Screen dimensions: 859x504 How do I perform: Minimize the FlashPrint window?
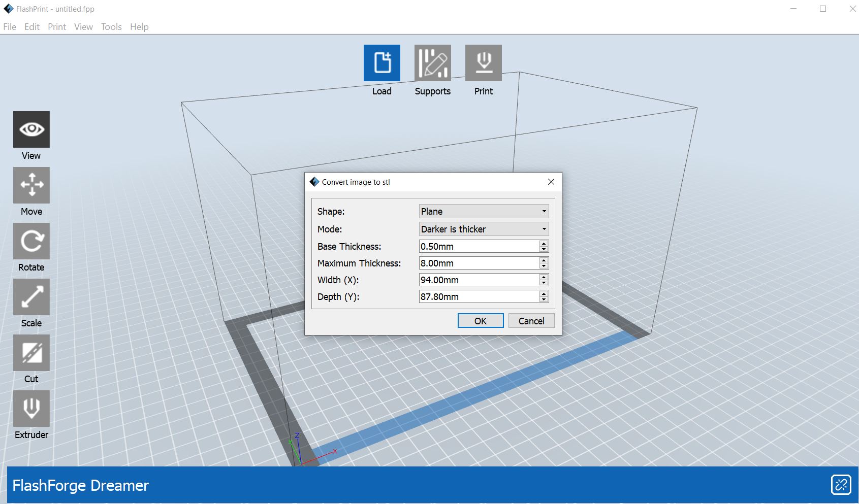click(793, 9)
